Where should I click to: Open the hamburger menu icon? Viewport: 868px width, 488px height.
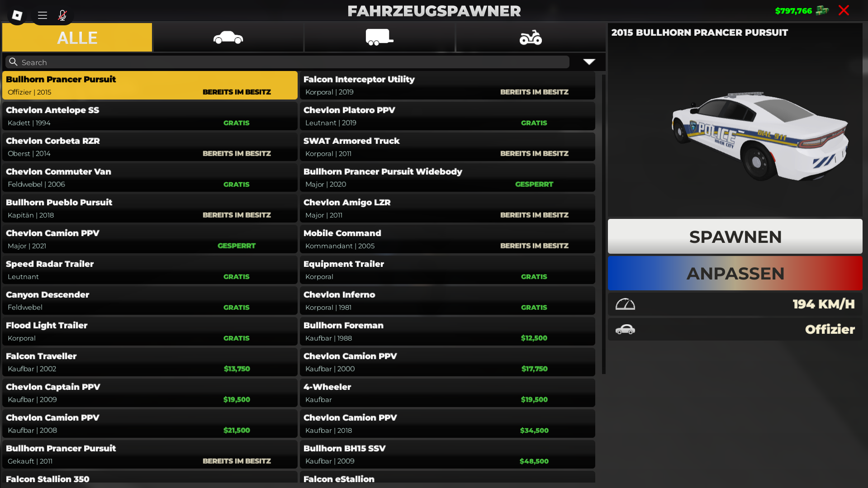pos(43,15)
